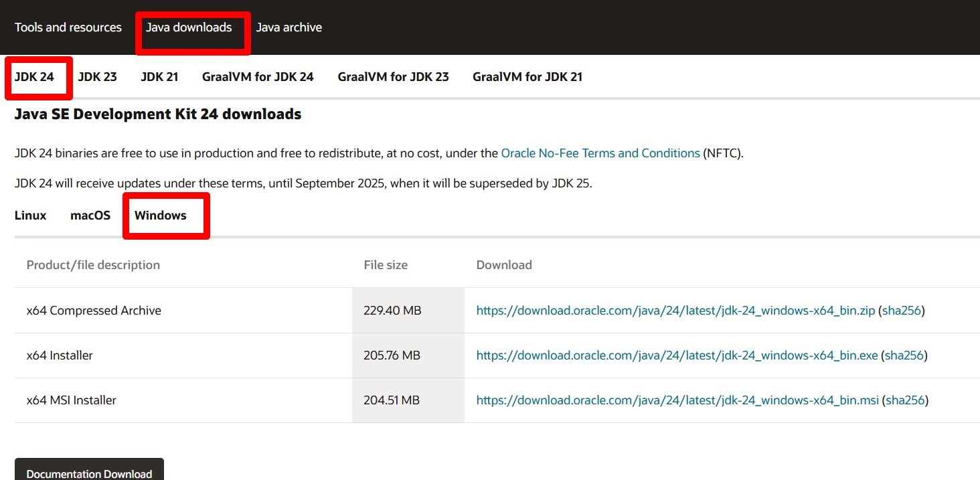
Task: Select the JDK 23 tab
Action: [x=98, y=77]
